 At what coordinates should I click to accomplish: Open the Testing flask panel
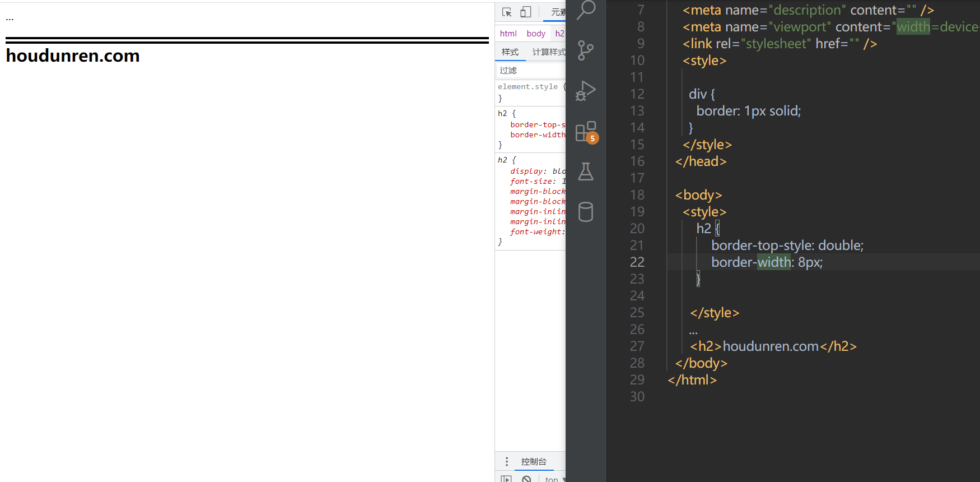586,172
